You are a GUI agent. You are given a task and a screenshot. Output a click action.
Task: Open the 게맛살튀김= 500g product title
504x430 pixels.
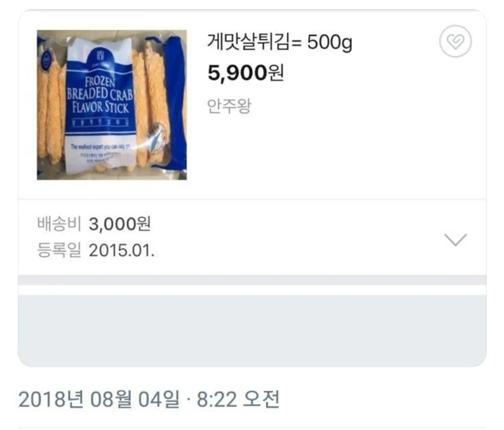[x=279, y=42]
